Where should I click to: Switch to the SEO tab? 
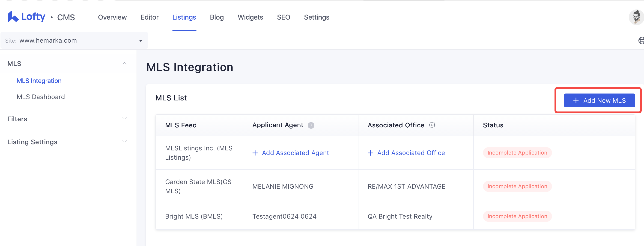[x=283, y=17]
